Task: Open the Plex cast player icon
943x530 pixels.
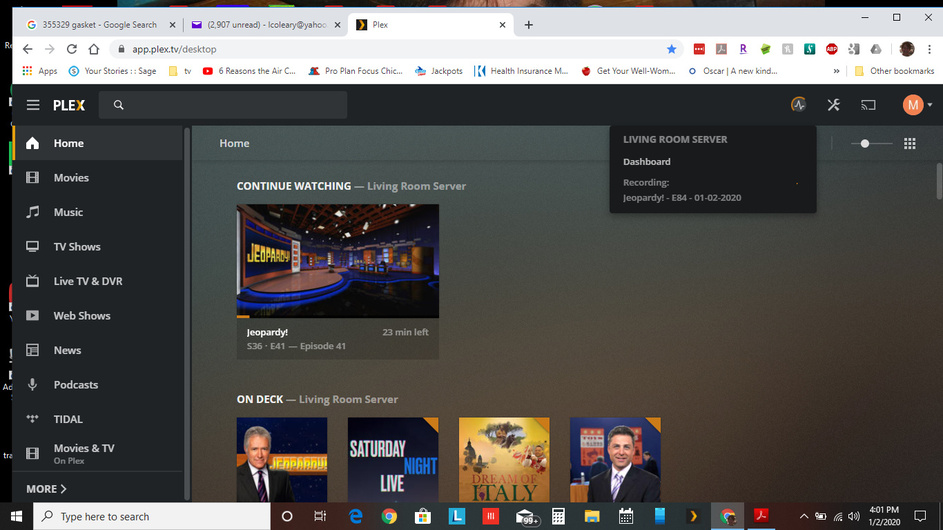Action: (868, 105)
